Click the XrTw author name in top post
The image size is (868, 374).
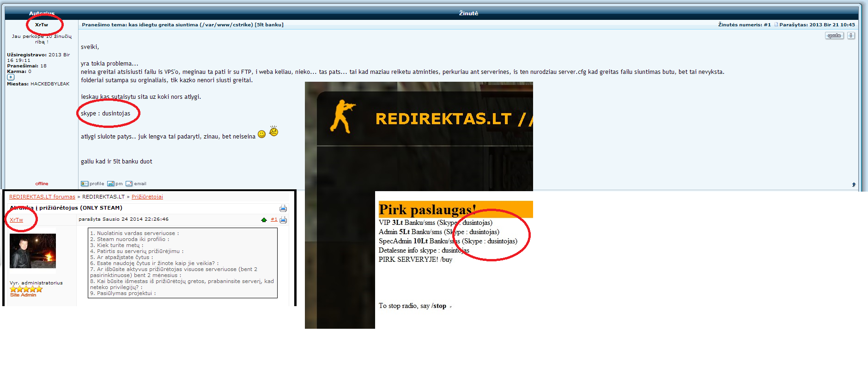pyautogui.click(x=42, y=25)
